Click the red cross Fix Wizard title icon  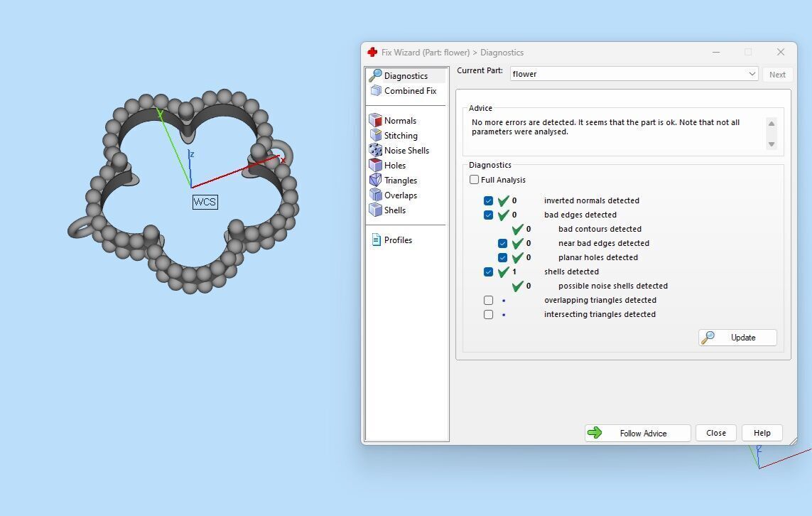[372, 53]
